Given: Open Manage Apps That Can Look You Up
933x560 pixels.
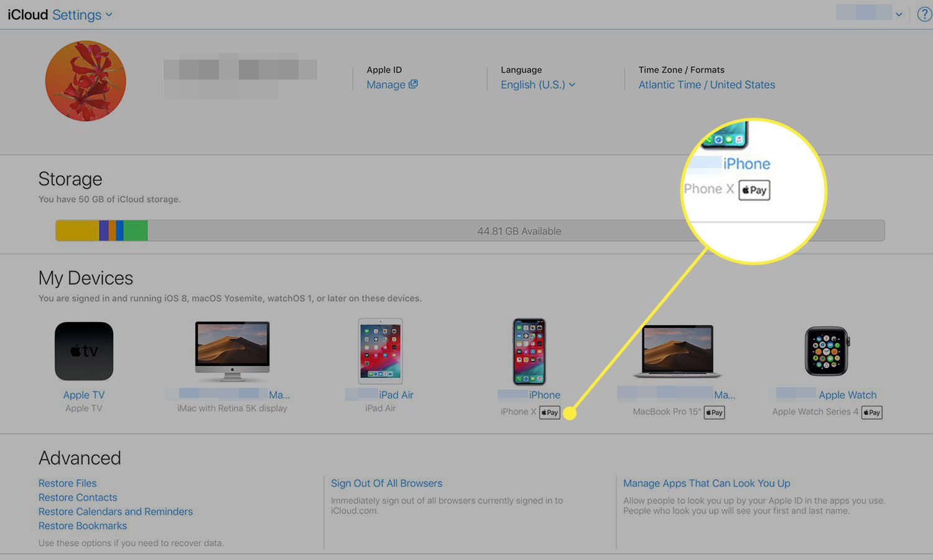Looking at the screenshot, I should (x=707, y=483).
